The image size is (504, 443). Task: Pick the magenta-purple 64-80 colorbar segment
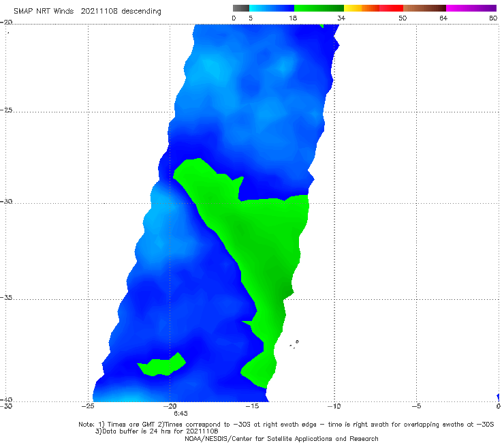pyautogui.click(x=471, y=8)
